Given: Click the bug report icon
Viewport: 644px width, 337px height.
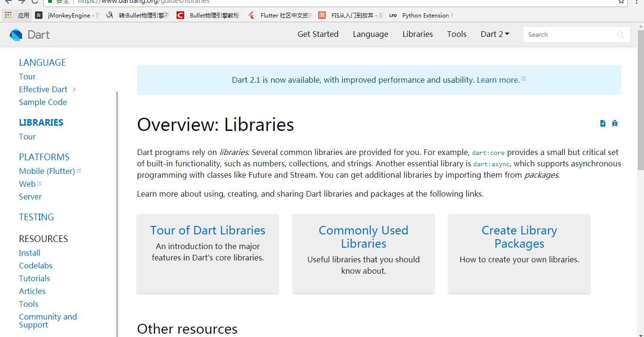Looking at the screenshot, I should (x=615, y=123).
